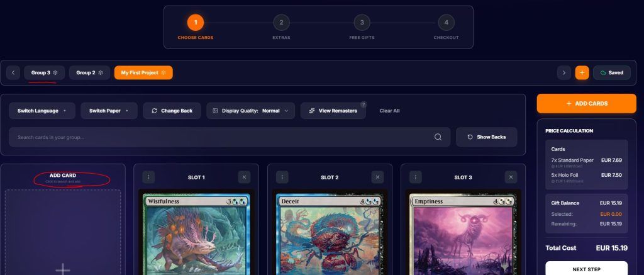Screen dimensions: 644x275
Task: Go to previous groups with left chevron
Action: [13, 73]
